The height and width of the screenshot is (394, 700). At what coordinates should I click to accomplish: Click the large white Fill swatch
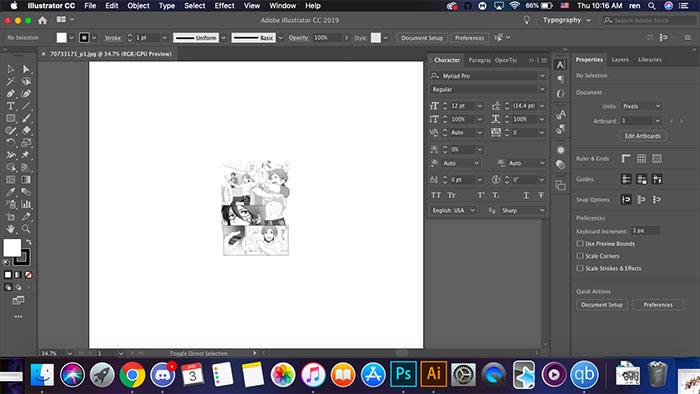[12, 248]
